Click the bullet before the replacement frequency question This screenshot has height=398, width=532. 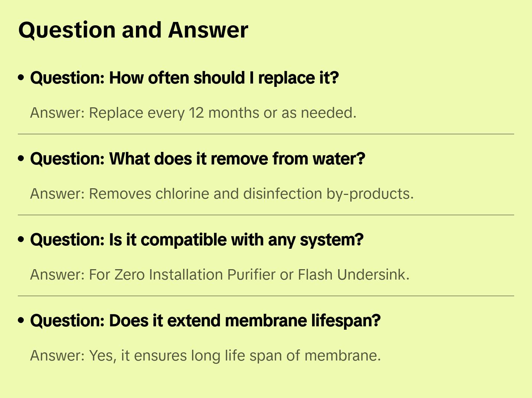21,78
